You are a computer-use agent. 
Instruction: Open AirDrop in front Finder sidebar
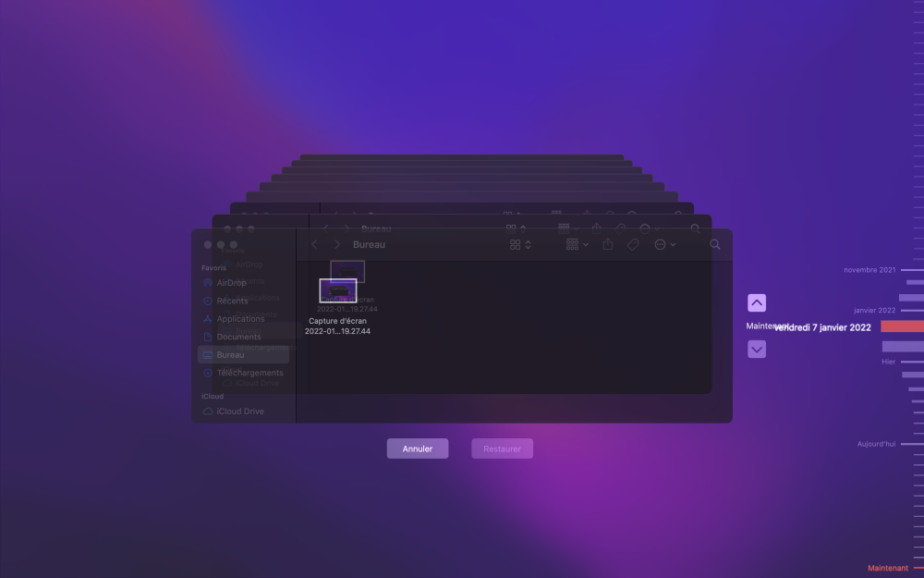243,282
